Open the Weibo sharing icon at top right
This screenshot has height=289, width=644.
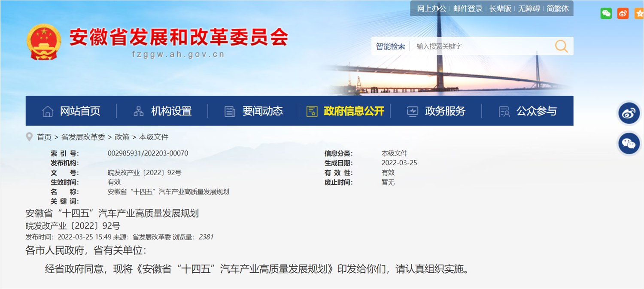[623, 13]
